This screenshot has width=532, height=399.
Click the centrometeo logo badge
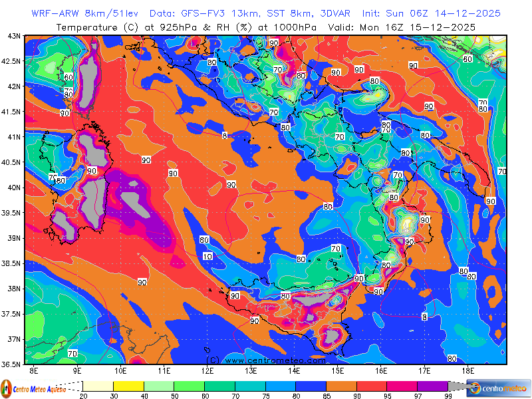499,388
